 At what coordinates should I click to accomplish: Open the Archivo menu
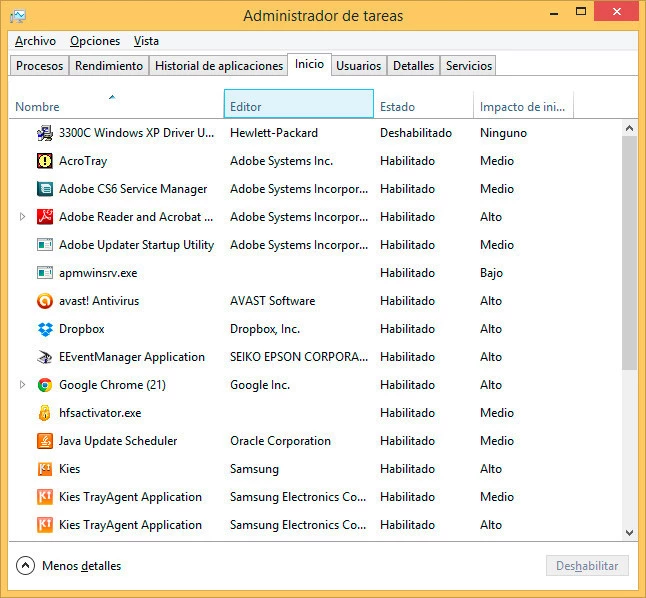(x=35, y=41)
